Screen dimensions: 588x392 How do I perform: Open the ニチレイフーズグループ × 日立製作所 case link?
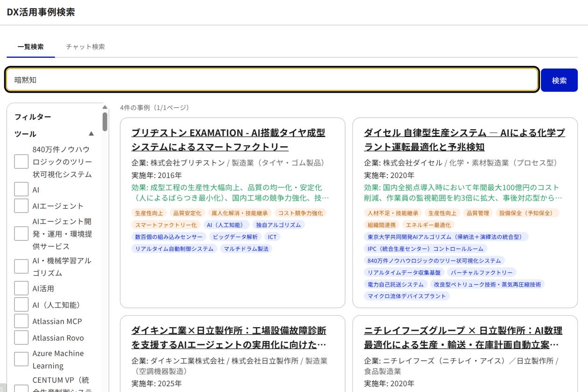(463, 337)
